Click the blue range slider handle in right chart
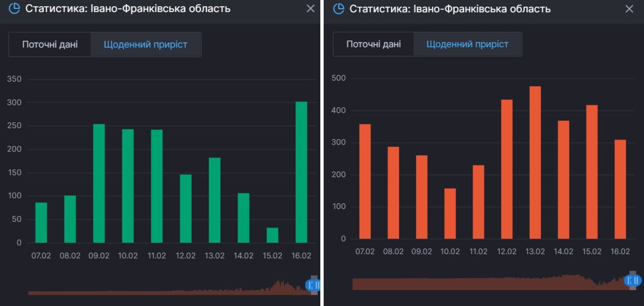Screen dimensions: 644x306 [632, 280]
